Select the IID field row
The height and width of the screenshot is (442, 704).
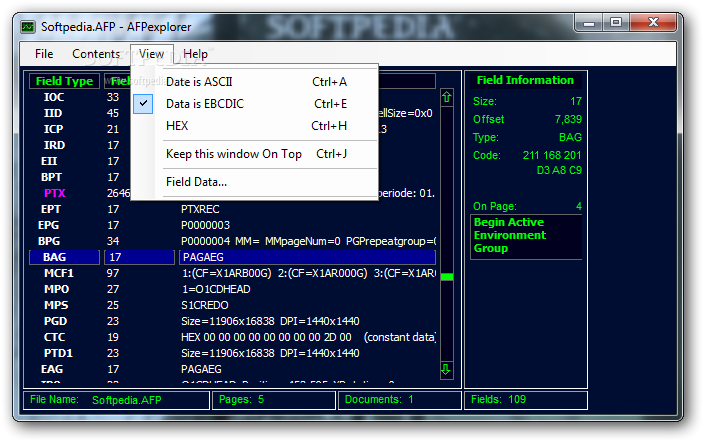coord(232,113)
